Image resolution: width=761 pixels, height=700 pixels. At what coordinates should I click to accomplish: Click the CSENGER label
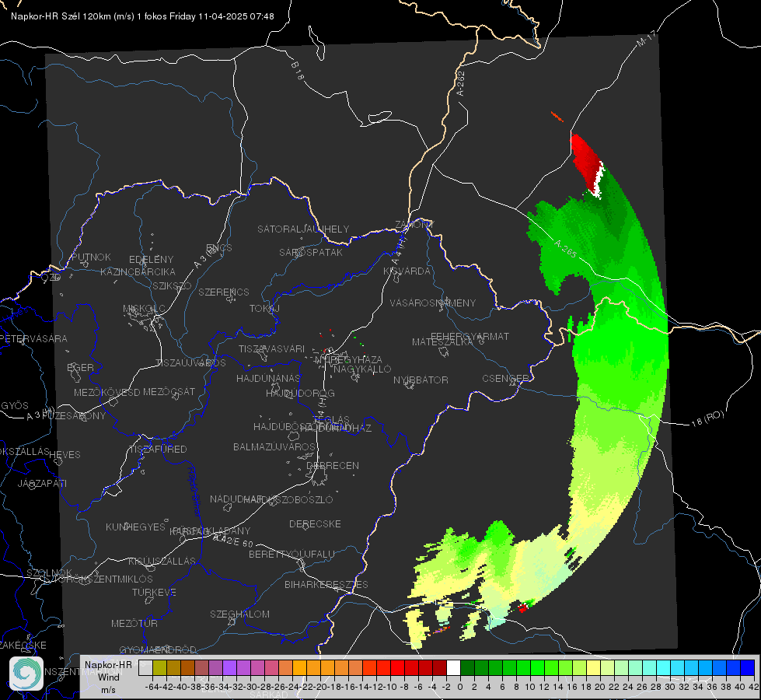(x=506, y=379)
